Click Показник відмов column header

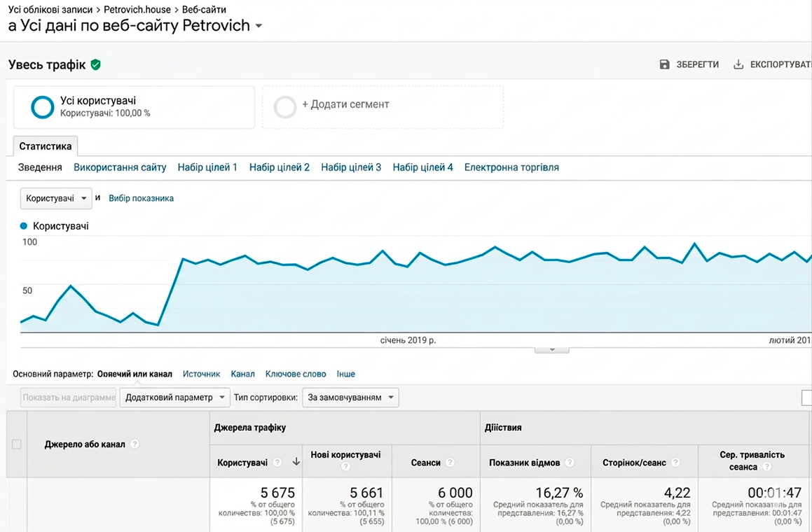[525, 463]
